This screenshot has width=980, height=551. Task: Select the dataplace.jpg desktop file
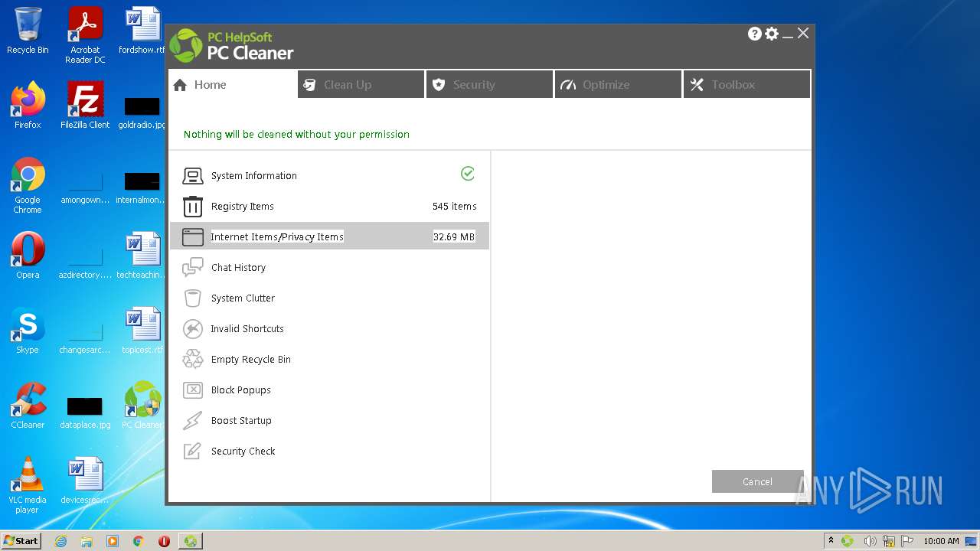pyautogui.click(x=85, y=413)
